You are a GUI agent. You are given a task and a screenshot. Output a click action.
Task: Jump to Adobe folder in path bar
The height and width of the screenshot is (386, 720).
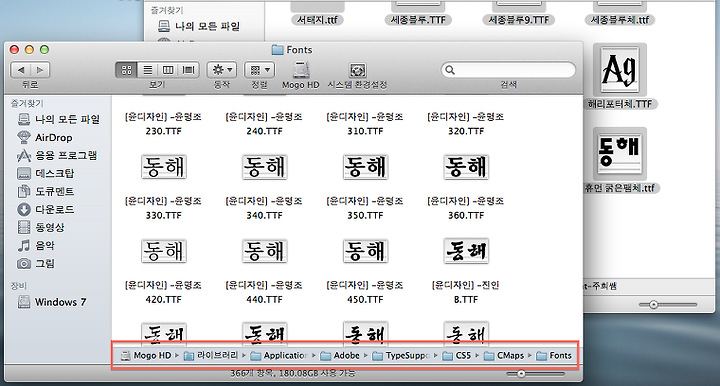click(340, 355)
